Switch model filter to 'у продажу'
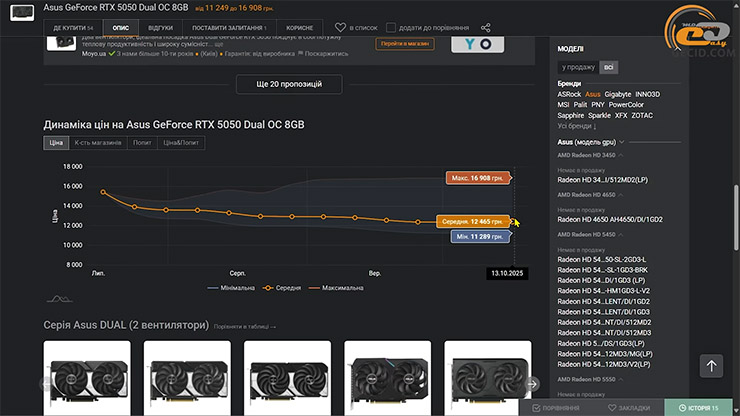Screen dimensions: 740x416 click(x=579, y=67)
